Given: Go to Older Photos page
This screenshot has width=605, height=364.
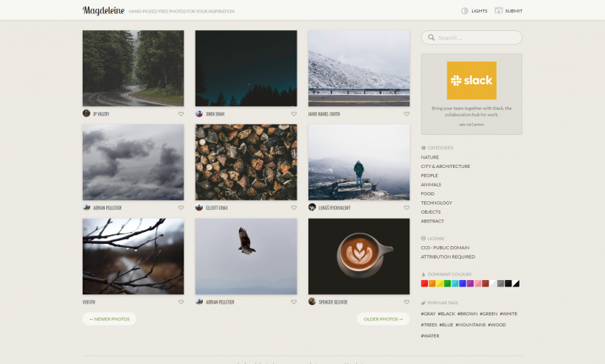Looking at the screenshot, I should (x=383, y=319).
